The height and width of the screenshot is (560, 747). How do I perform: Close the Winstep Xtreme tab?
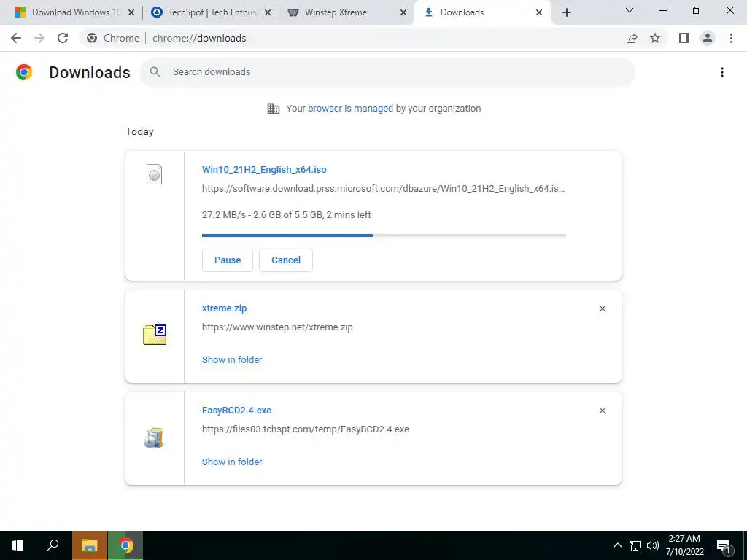(x=403, y=12)
